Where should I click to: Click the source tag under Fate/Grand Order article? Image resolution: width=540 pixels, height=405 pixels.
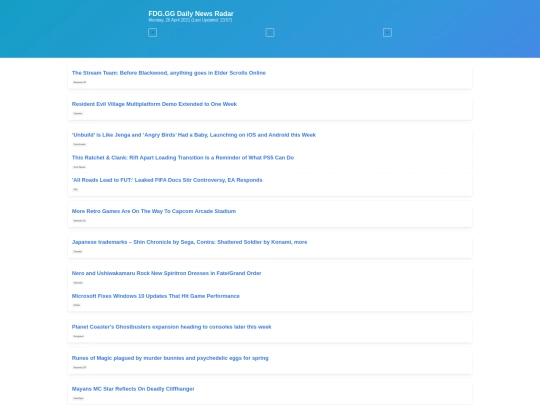tap(78, 283)
